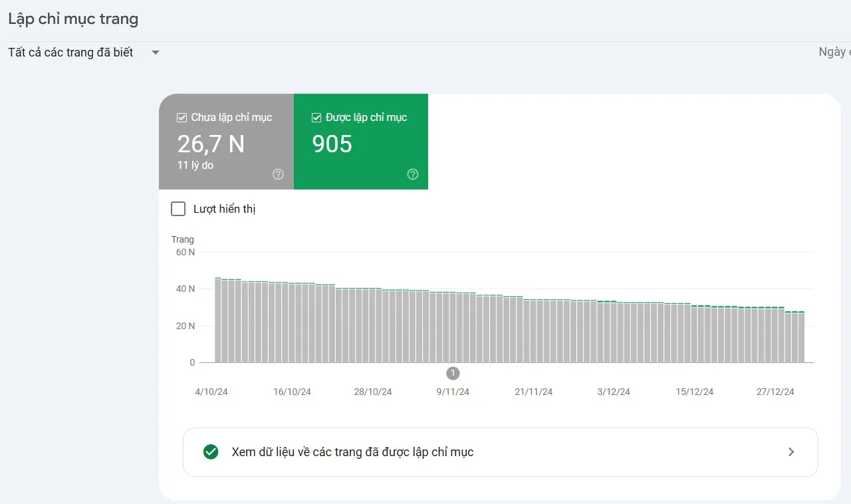This screenshot has width=851, height=504.
Task: Enable the Lượt hiển thị checkbox
Action: click(x=178, y=209)
